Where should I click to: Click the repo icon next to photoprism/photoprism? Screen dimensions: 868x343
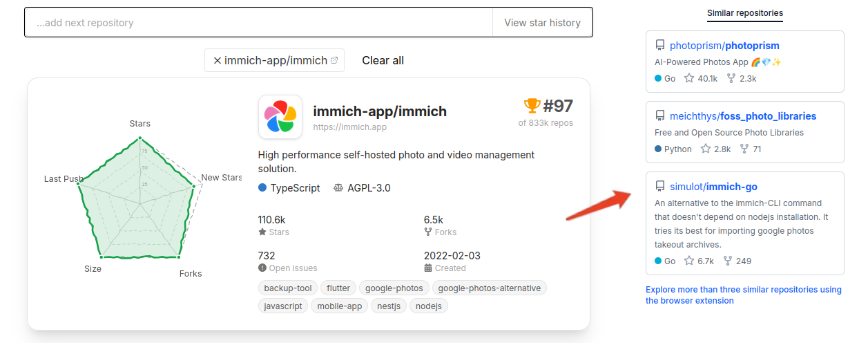tap(660, 46)
